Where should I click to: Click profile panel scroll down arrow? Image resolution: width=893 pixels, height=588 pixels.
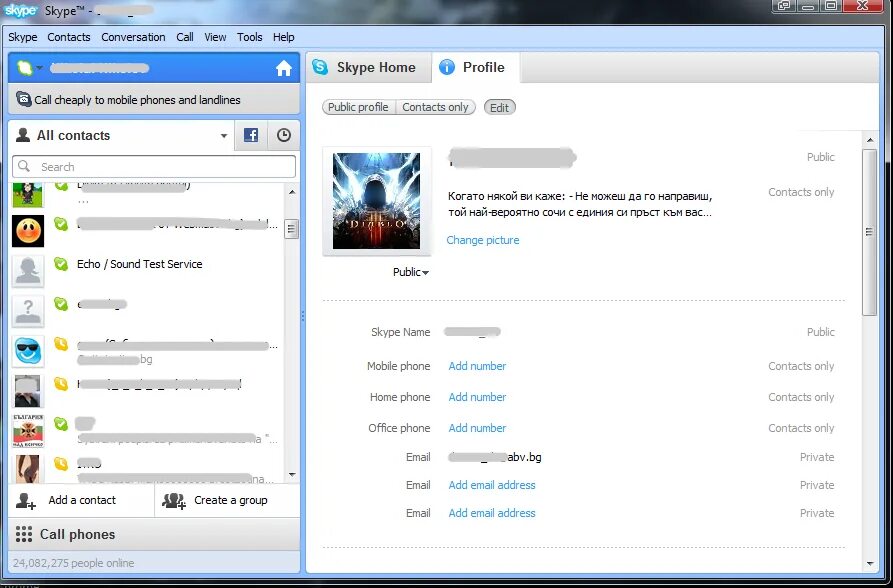pyautogui.click(x=870, y=564)
